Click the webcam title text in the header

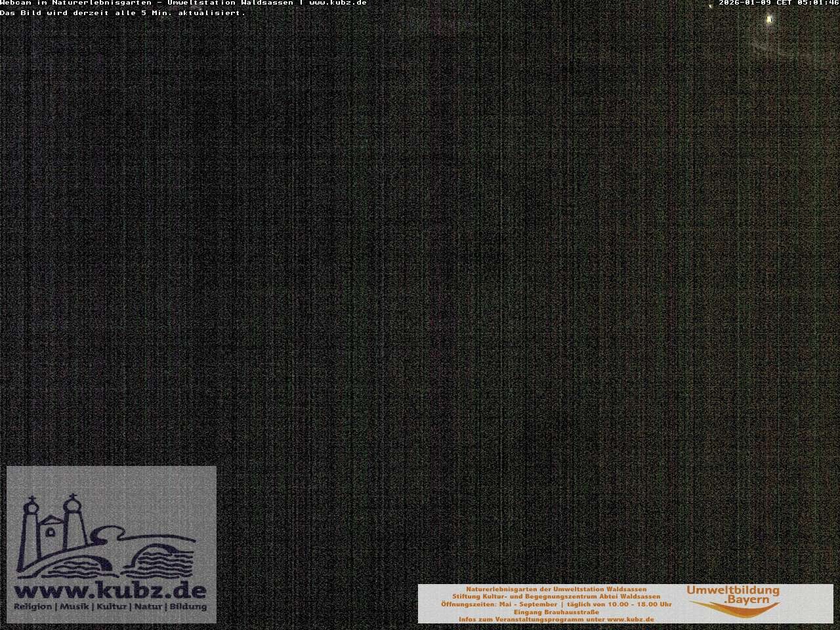[146, 3]
